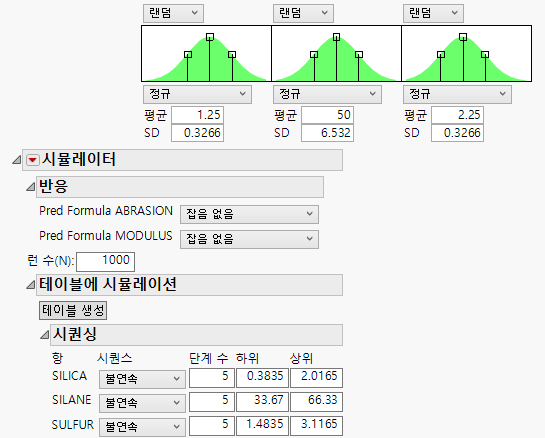
Task: Open the 정규 distribution dropdown with mean 50
Action: 327,94
